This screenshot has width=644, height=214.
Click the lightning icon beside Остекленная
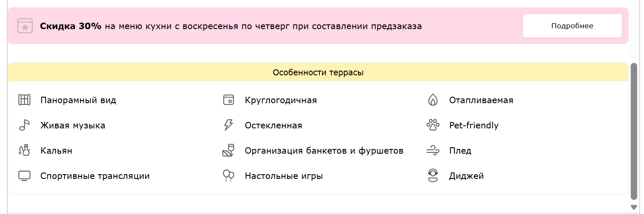tap(229, 125)
